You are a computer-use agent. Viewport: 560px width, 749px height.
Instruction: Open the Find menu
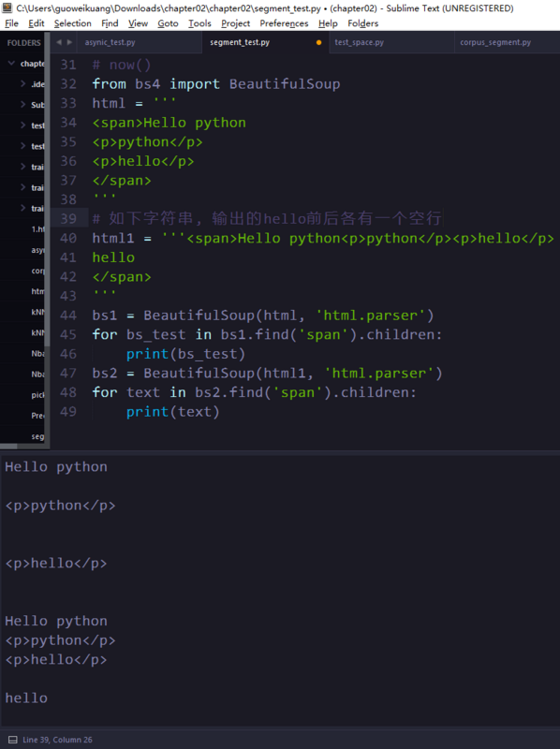(110, 23)
